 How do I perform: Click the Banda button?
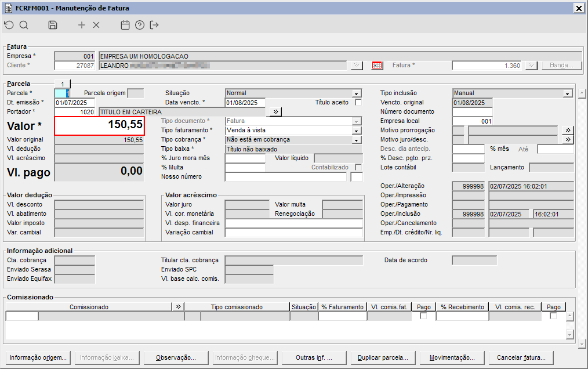coord(561,66)
